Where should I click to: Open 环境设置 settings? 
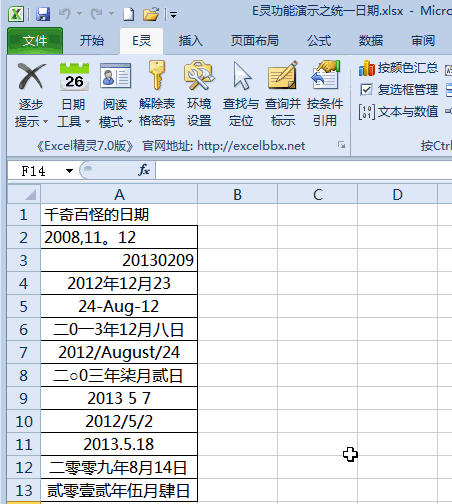click(x=199, y=95)
